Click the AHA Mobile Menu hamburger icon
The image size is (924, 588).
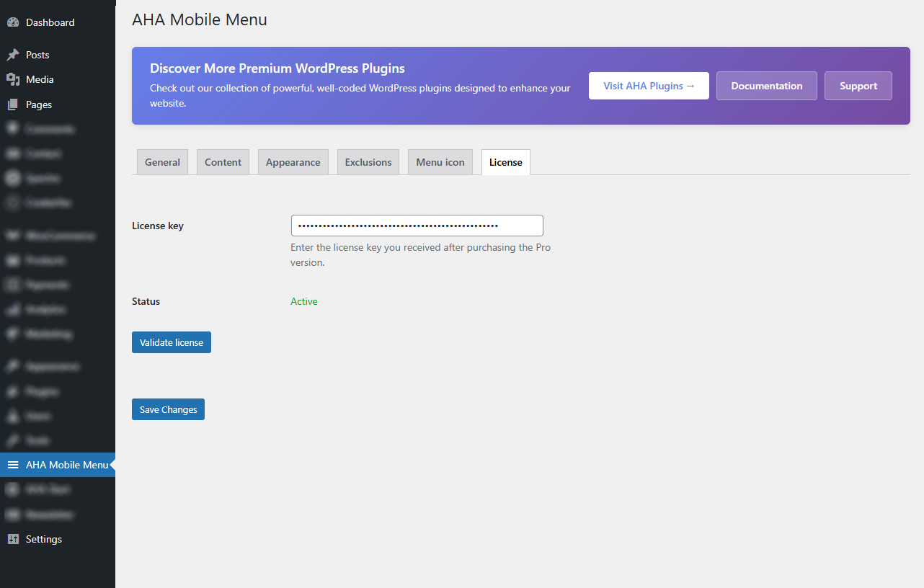click(x=13, y=465)
